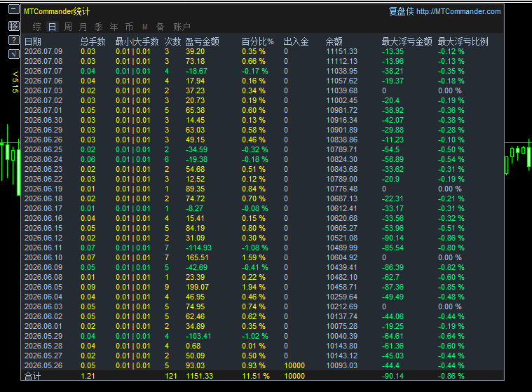The width and height of the screenshot is (532, 392).
Task: Show the 季 quarterly statistics tab
Action: [98, 27]
